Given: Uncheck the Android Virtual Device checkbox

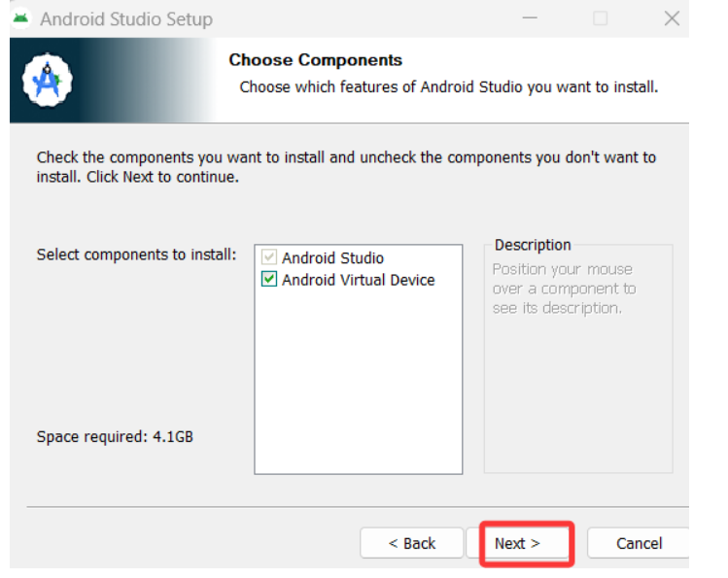Looking at the screenshot, I should (269, 279).
